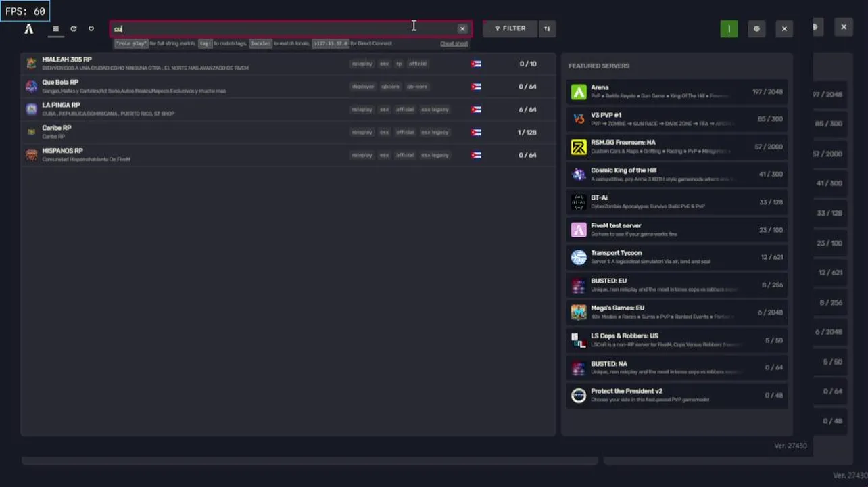Click the V3 PVP #1 logo icon

coord(579,119)
